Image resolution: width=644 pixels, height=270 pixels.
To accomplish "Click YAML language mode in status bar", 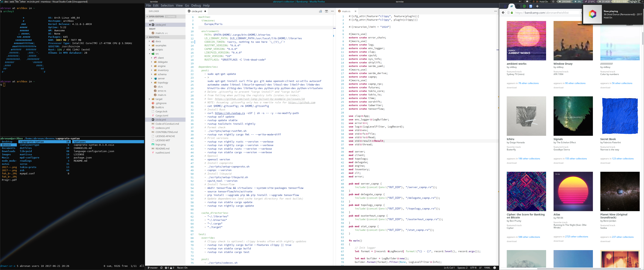I will 487,268.
